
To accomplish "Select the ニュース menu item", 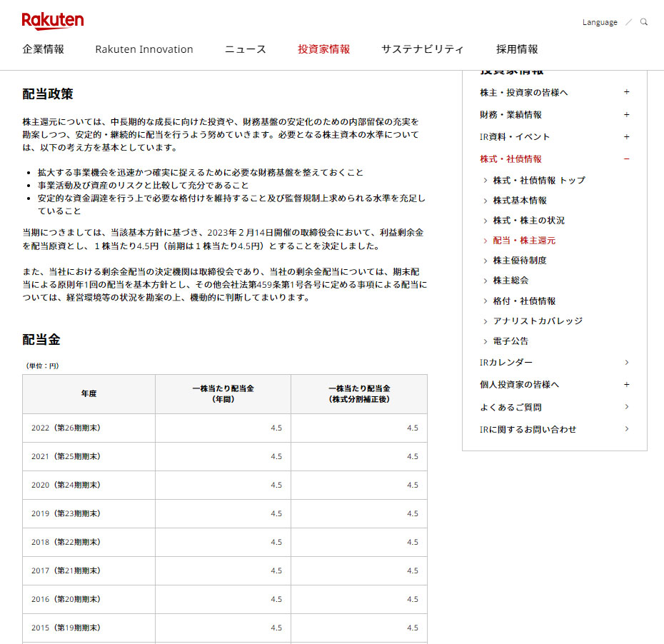I will (x=246, y=49).
